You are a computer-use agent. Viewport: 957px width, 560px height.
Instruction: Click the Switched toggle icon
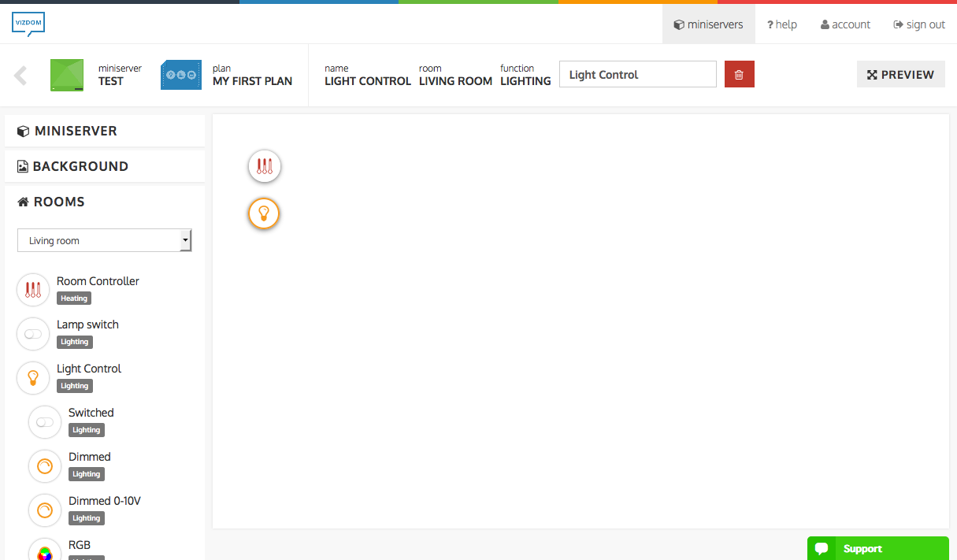45,421
